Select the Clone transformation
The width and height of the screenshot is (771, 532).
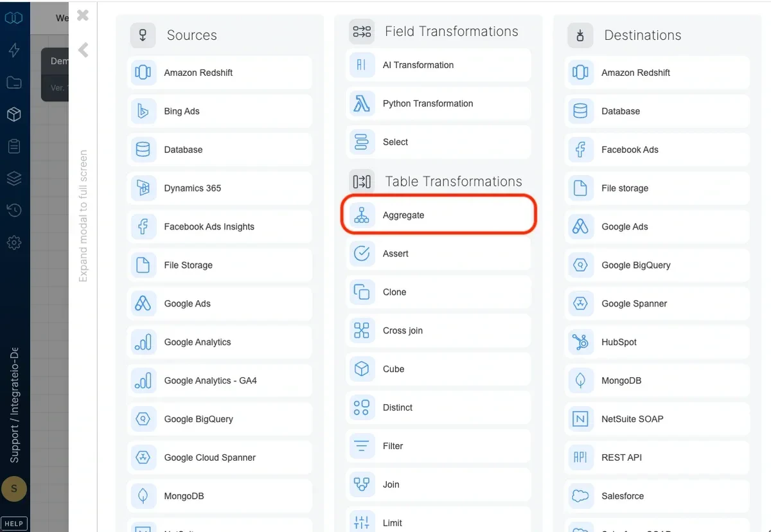click(438, 292)
